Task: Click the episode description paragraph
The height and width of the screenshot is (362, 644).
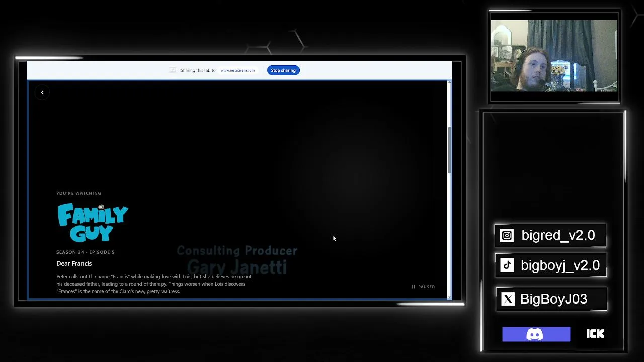Action: (154, 284)
